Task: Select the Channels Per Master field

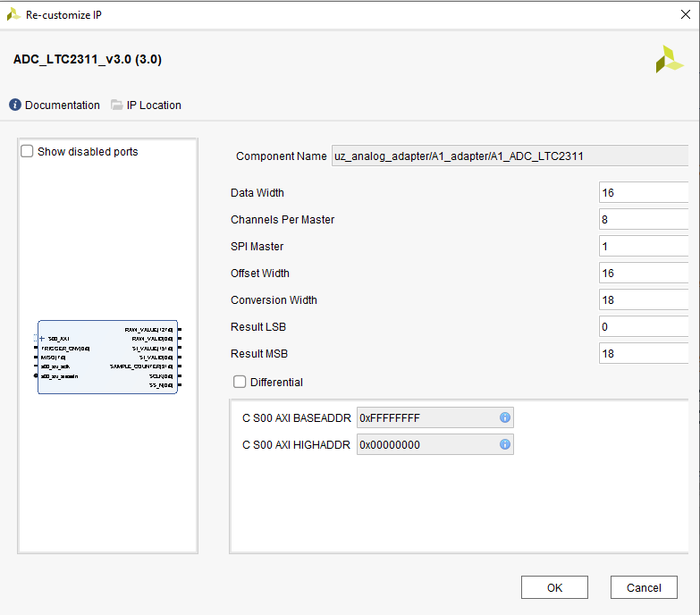Action: (644, 220)
